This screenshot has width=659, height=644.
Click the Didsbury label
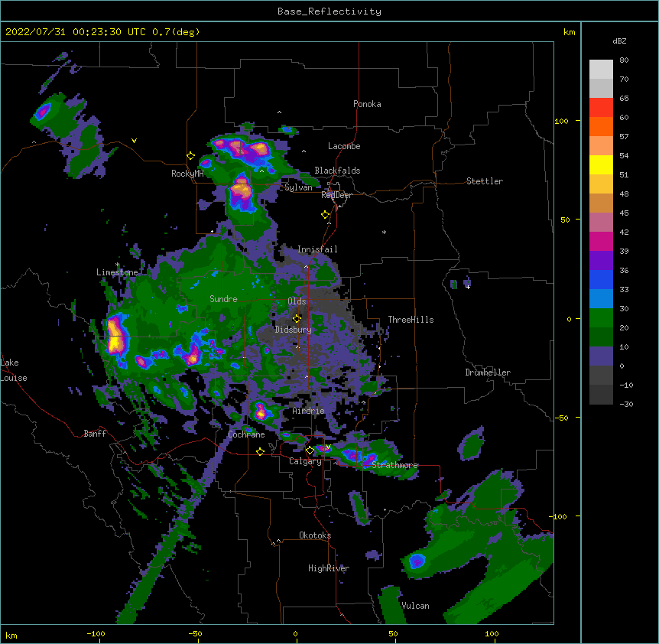point(294,330)
